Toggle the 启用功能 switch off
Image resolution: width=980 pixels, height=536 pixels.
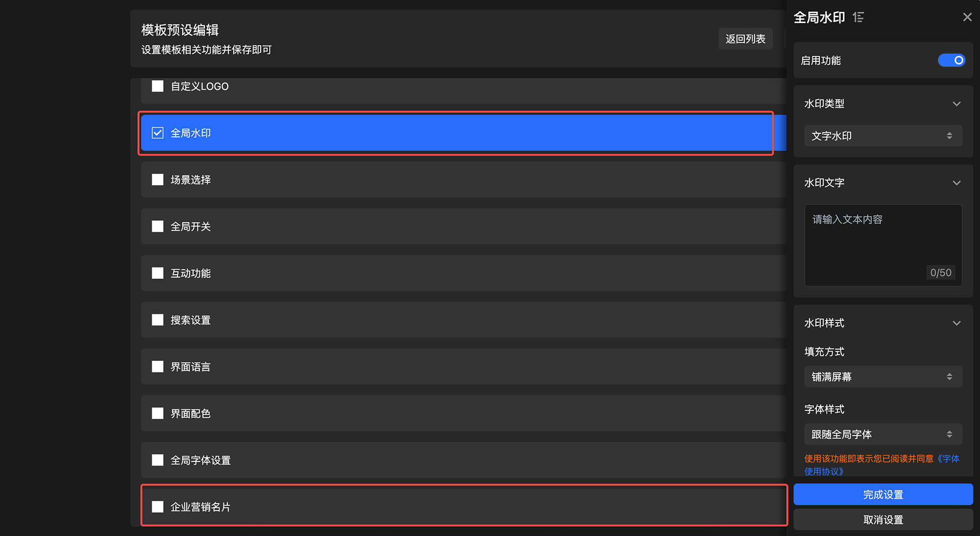click(x=951, y=60)
